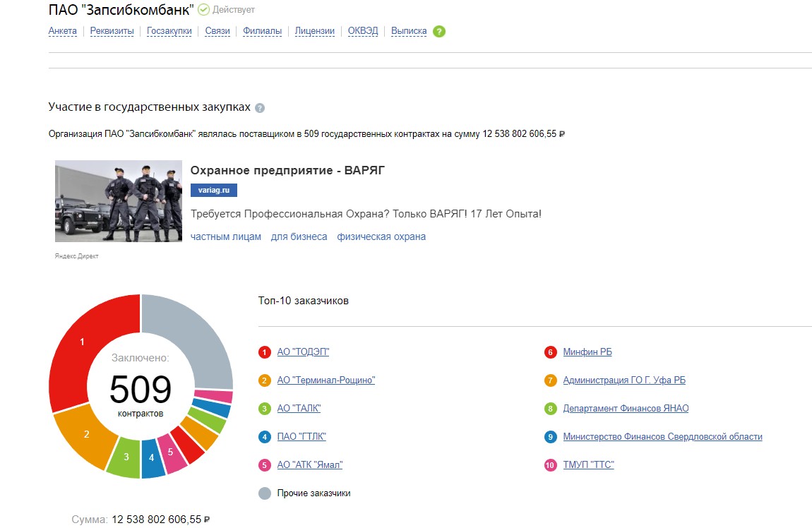812x528 pixels.
Task: Click the gray help icon near государственных закупках
Action: click(x=260, y=108)
